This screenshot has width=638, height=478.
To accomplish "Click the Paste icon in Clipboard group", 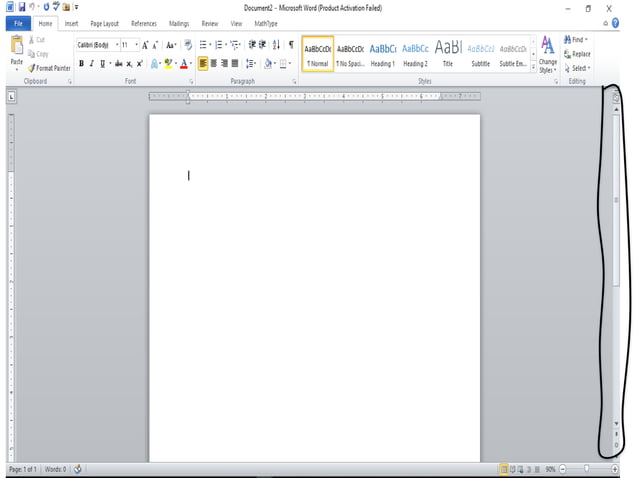I will (x=17, y=46).
